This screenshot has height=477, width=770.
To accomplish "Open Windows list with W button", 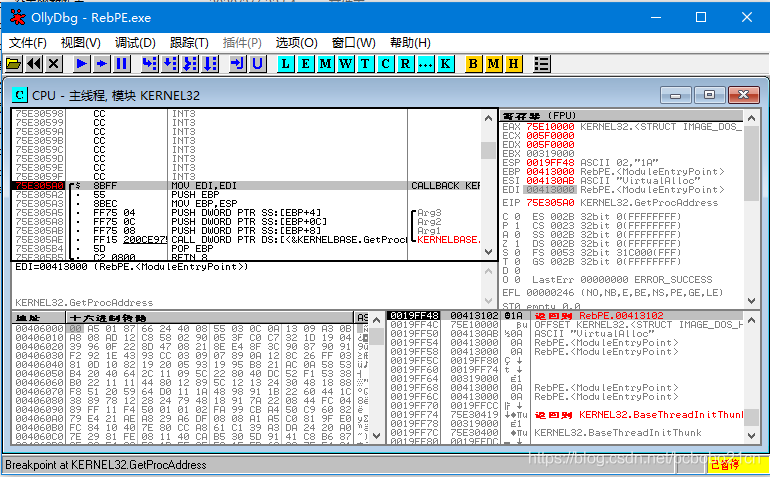I will (x=345, y=63).
